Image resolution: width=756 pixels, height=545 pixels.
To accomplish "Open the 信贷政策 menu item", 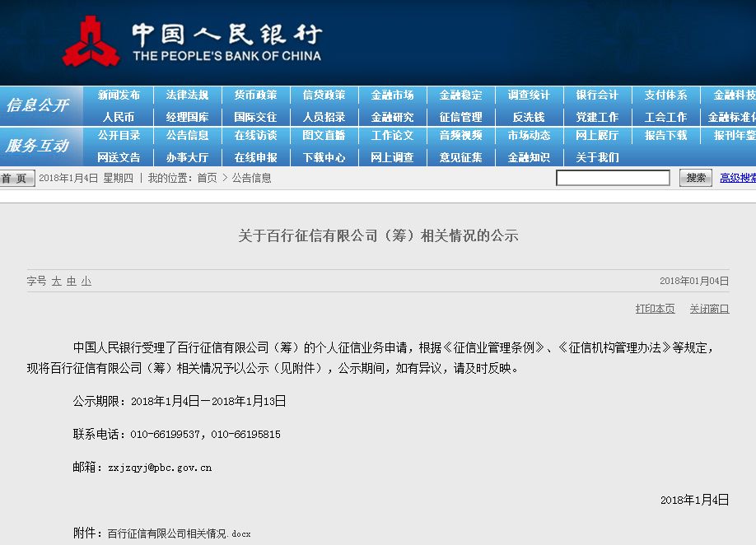I will [x=324, y=95].
